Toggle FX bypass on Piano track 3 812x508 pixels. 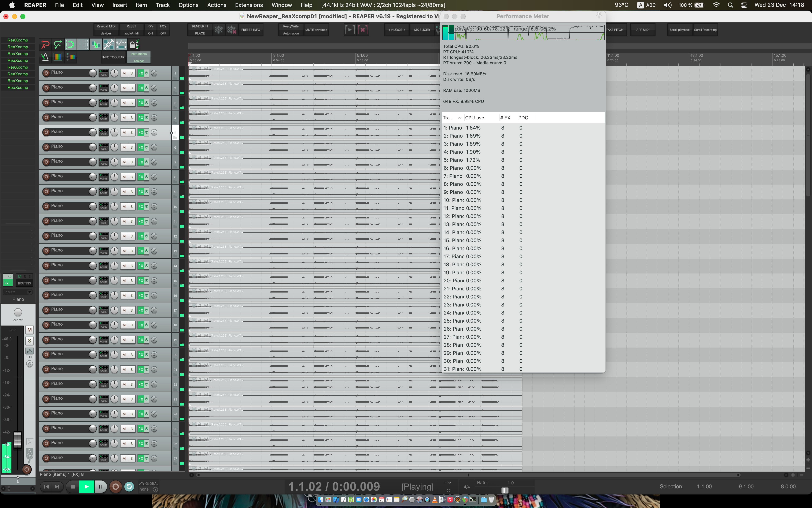click(147, 103)
